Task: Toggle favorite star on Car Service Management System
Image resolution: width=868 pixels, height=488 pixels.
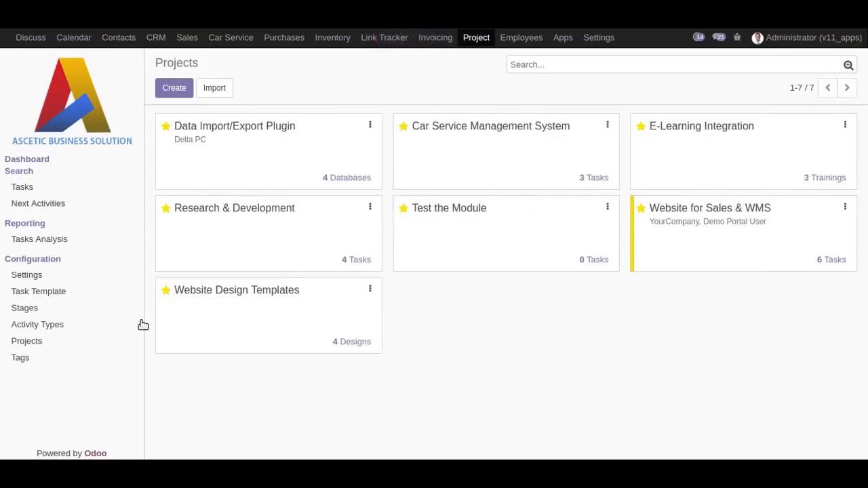Action: (403, 126)
